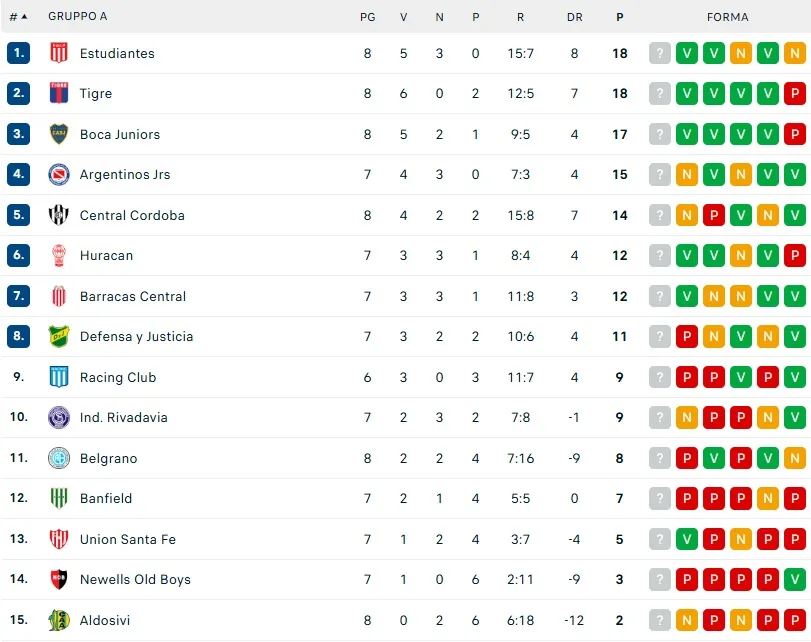The image size is (811, 642).
Task: Sort table by the # rank column
Action: pyautogui.click(x=18, y=17)
